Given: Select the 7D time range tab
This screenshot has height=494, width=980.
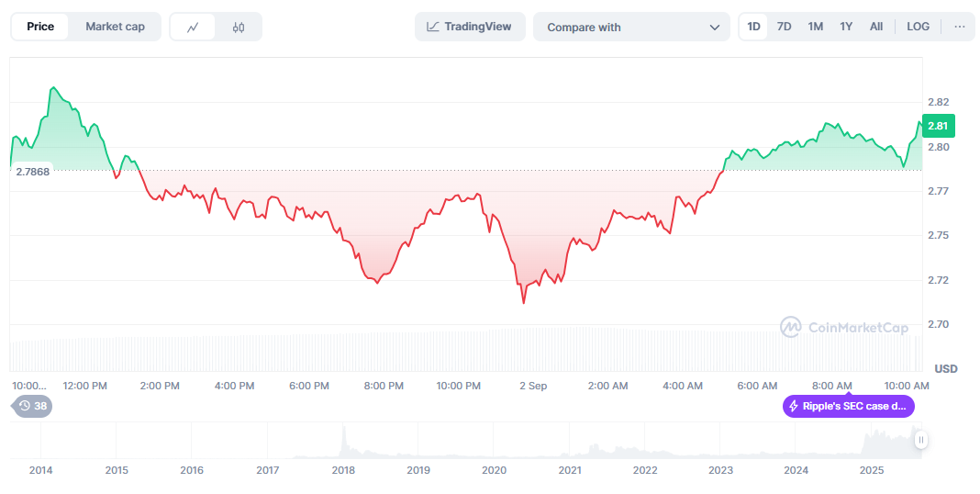Looking at the screenshot, I should tap(784, 27).
